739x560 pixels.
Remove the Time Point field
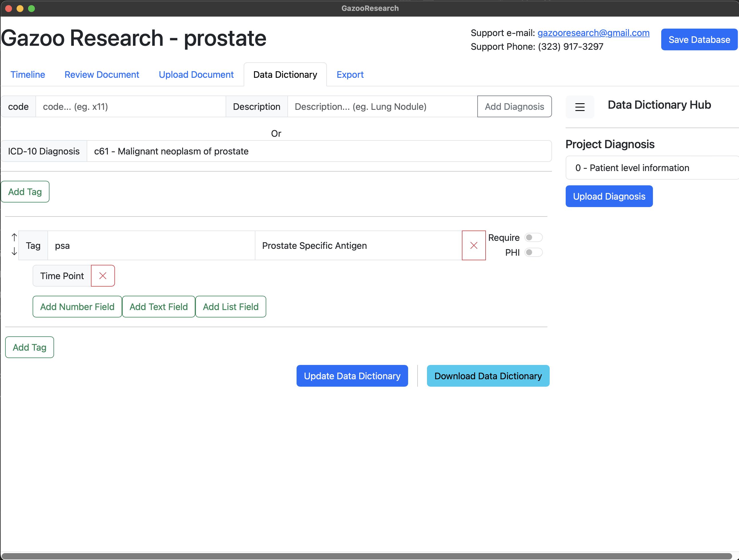pyautogui.click(x=103, y=276)
